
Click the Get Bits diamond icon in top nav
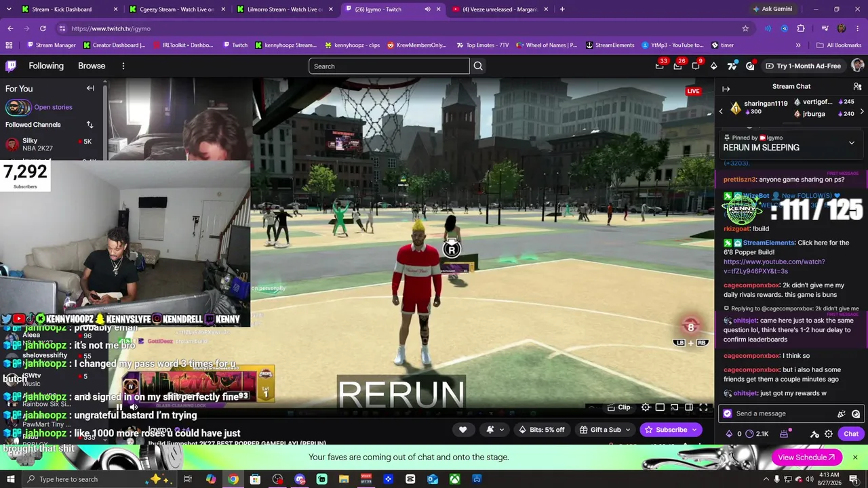pos(713,66)
